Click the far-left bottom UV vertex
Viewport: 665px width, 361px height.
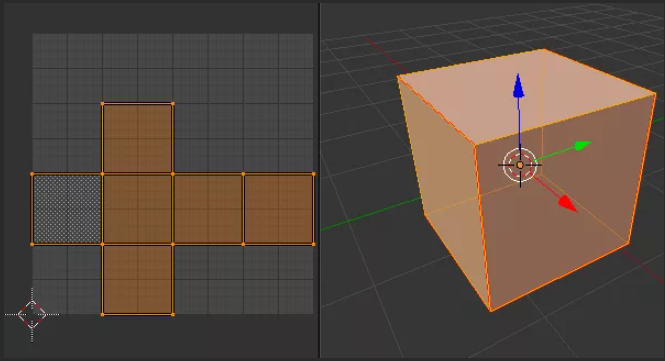click(x=32, y=244)
